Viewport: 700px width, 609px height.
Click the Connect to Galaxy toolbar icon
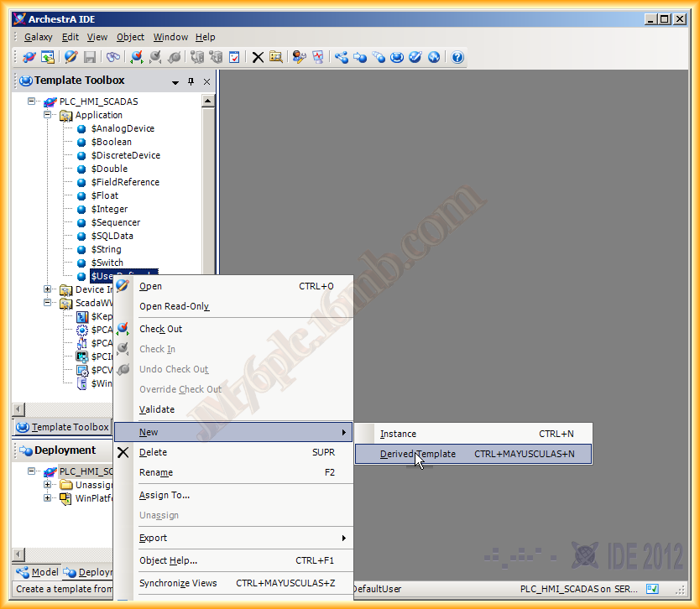tap(29, 57)
